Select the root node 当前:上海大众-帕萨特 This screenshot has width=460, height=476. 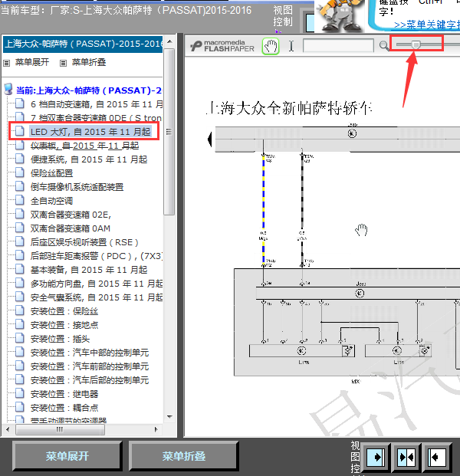(x=89, y=90)
